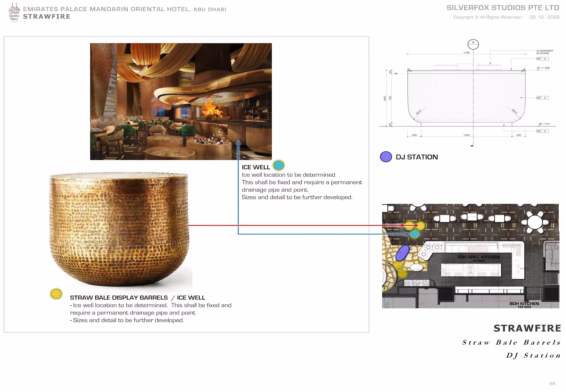Viewport: 566px width, 392px height.
Task: Click the grid bubble '6' on the elevation
Action: click(473, 45)
